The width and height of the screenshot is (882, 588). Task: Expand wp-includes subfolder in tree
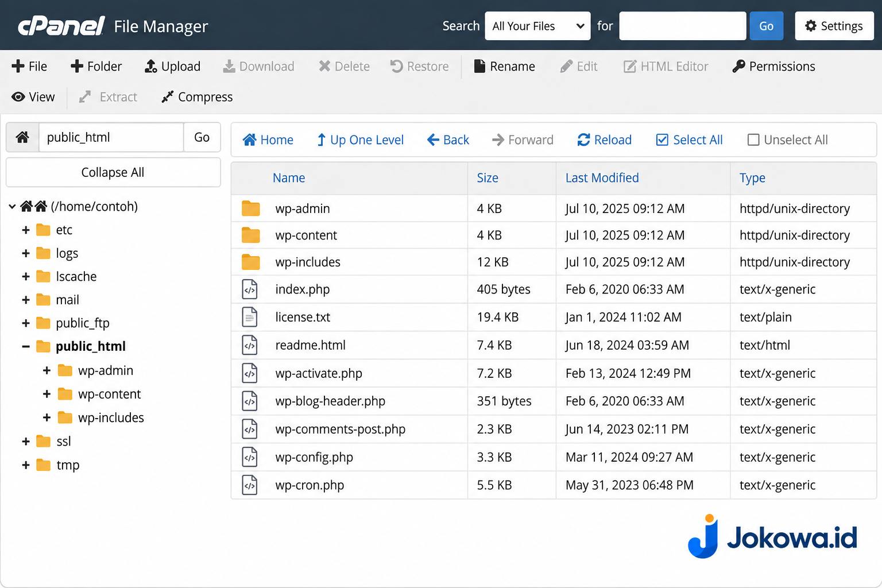click(47, 417)
